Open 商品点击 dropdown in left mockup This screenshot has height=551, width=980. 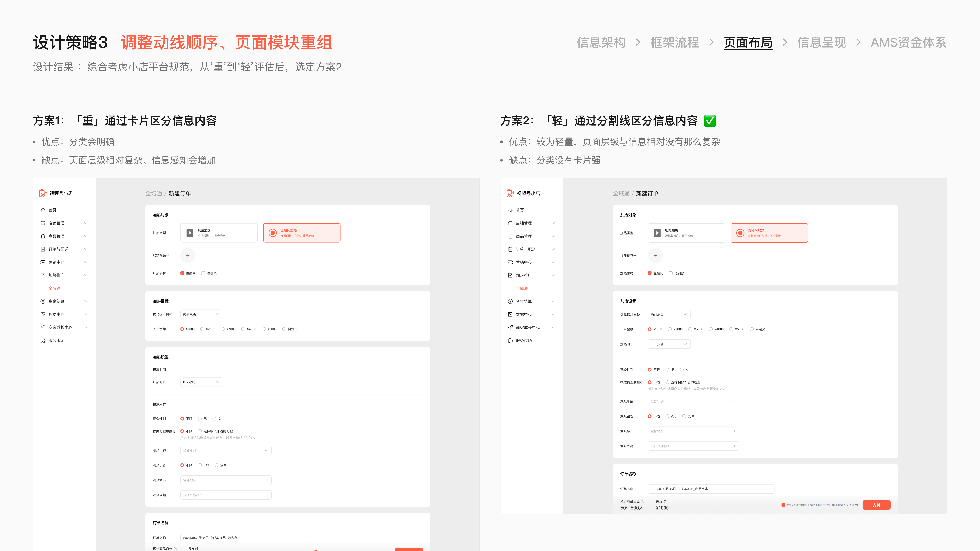[x=202, y=314]
